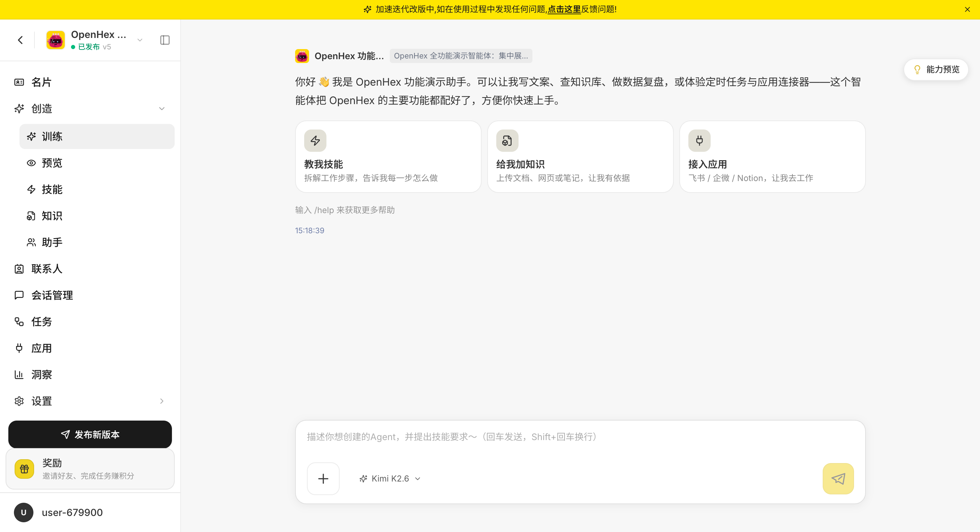This screenshot has width=980, height=532.
Task: Click the lightning icon in 教我技能 card
Action: (315, 141)
